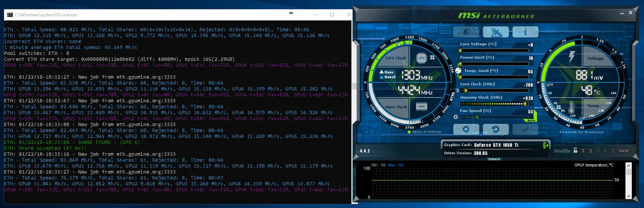Launch the OC Scanner button in Afterburner
This screenshot has height=208, width=644.
tap(495, 32)
